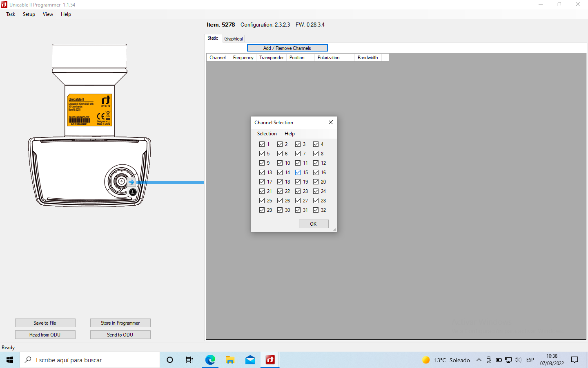Click the black L port icon on the LNB
This screenshot has width=588, height=368.
(133, 192)
